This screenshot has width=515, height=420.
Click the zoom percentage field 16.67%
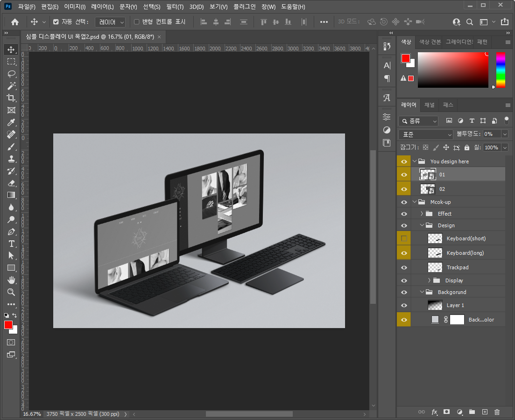(32, 414)
